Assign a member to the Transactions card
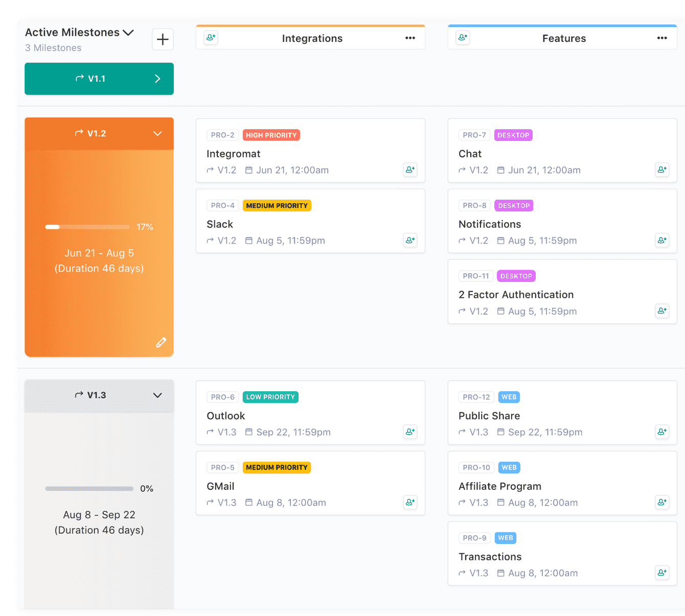The image size is (685, 616). pos(662,573)
